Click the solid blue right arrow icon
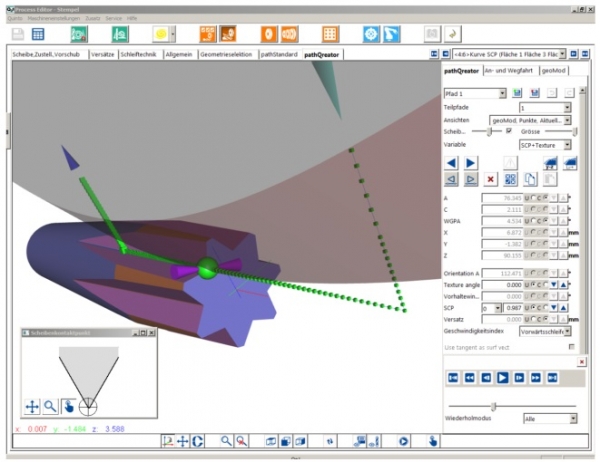 [x=470, y=162]
